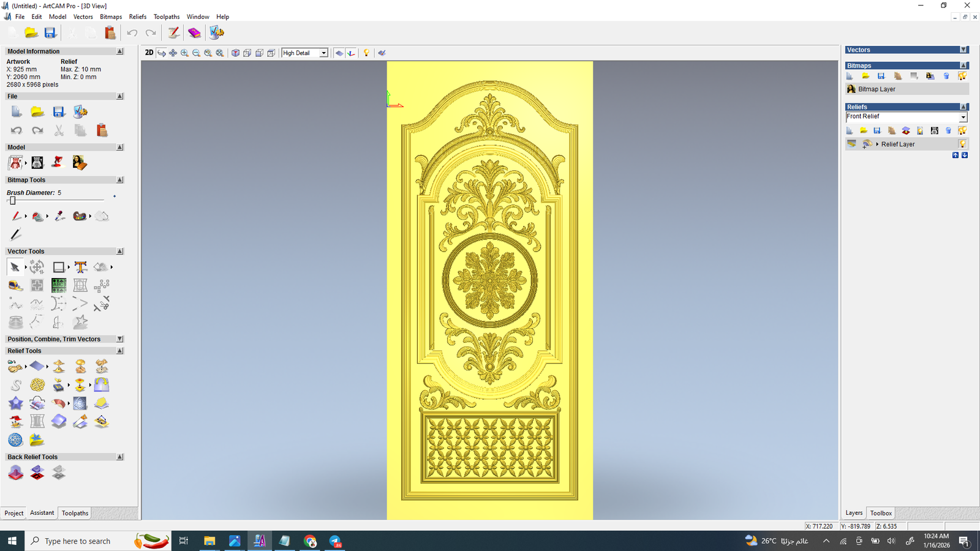The height and width of the screenshot is (551, 980).
Task: Switch to the Toolbox tab
Action: pyautogui.click(x=881, y=513)
